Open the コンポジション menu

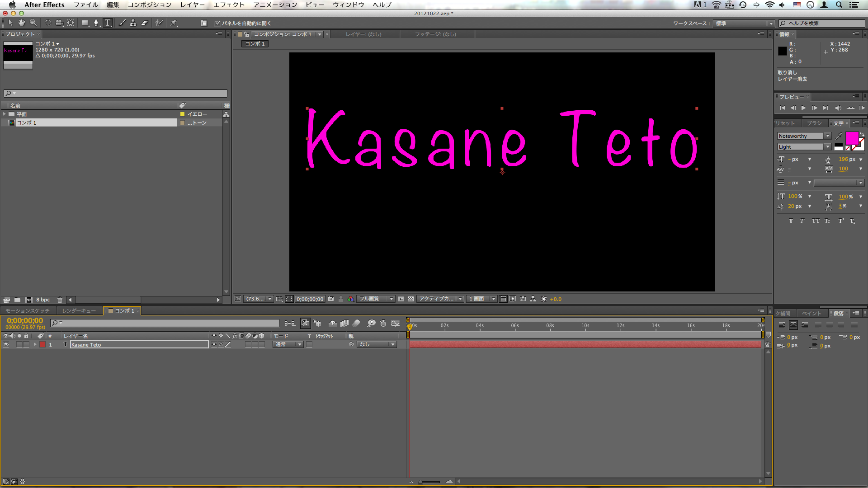(150, 5)
